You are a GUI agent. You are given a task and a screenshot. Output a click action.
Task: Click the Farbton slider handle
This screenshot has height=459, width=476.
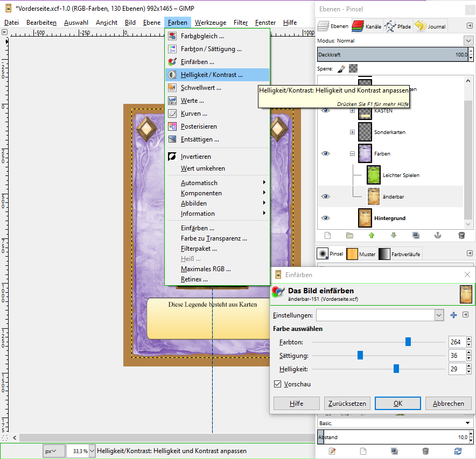408,342
